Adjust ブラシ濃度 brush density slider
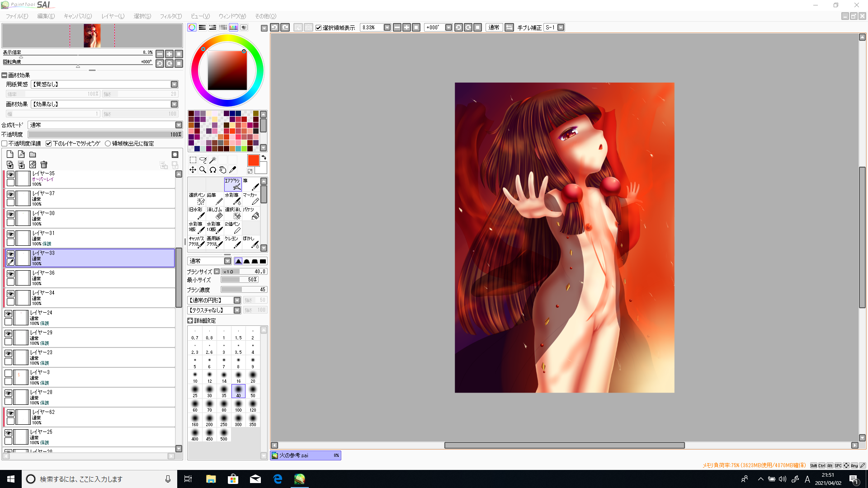Viewport: 868px width, 488px height. coord(244,290)
